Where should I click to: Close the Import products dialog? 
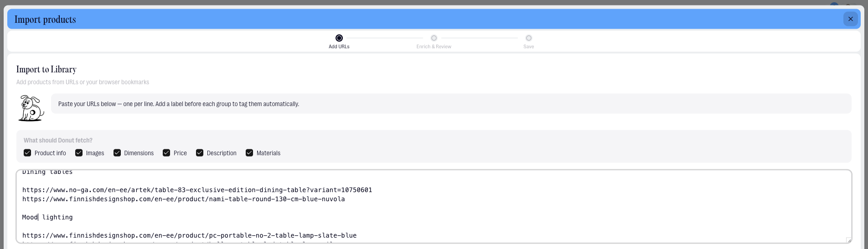click(x=850, y=19)
